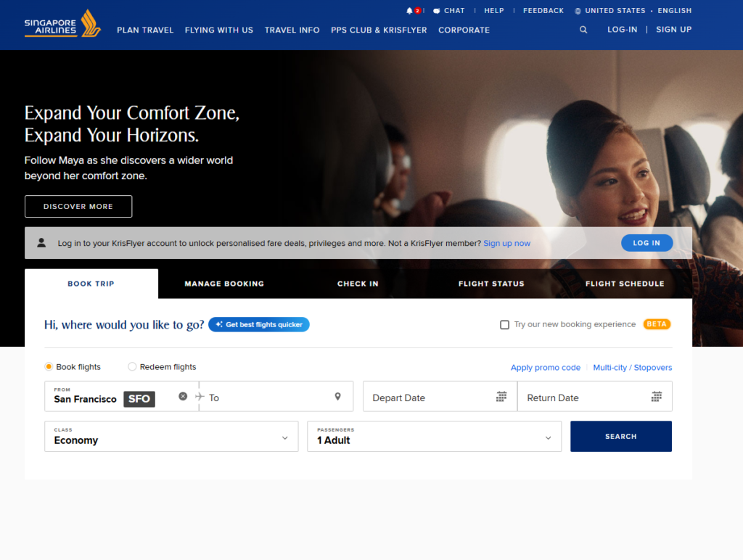Viewport: 743px width, 560px height.
Task: Click the Get best flights quicker button
Action: pos(259,325)
